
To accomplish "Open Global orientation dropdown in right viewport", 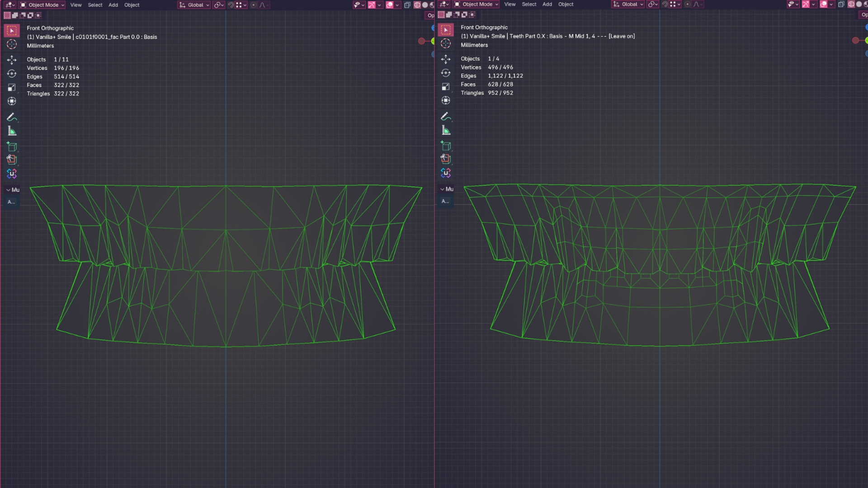I will tap(628, 4).
